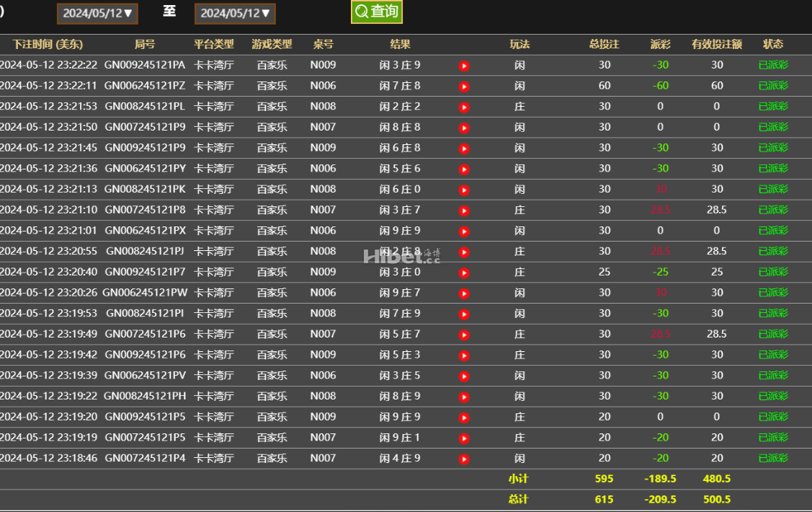Viewport: 812px width, 512px height.
Task: Click the 桌号 column header
Action: point(323,45)
